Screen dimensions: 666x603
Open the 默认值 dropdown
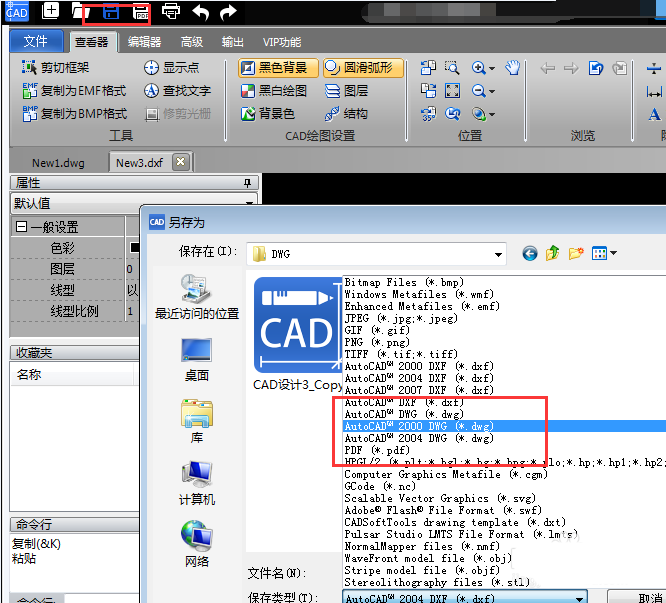249,203
